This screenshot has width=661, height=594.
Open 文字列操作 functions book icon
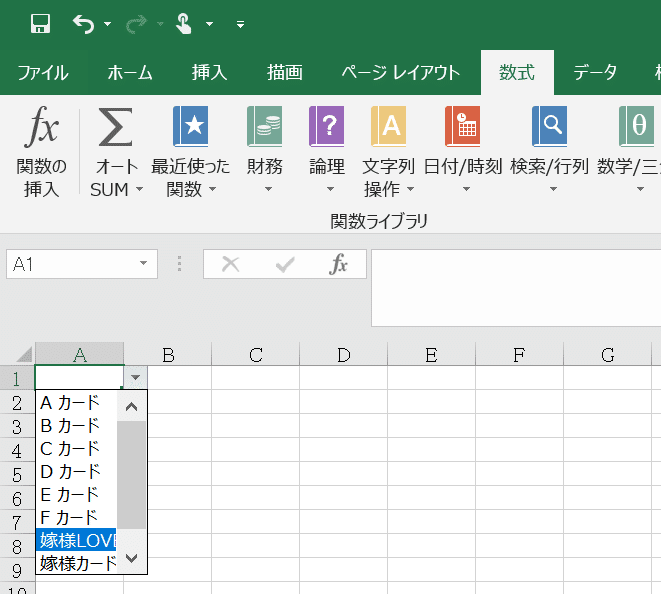388,126
